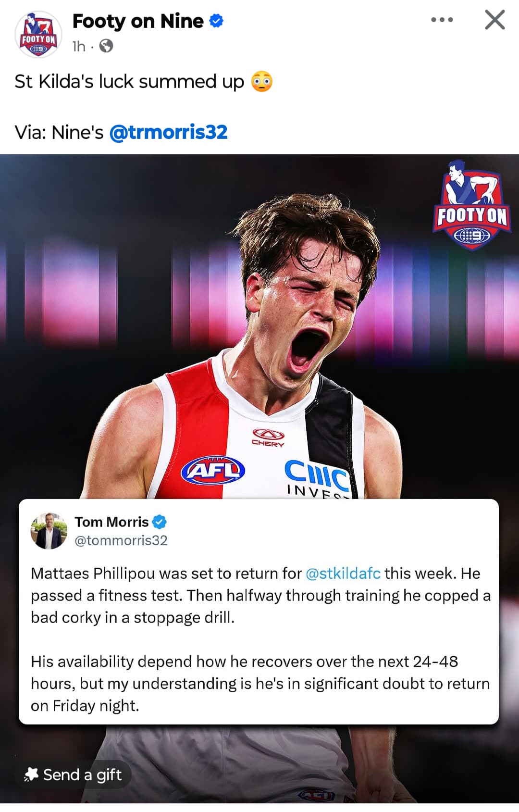This screenshot has width=519, height=812.
Task: Tap the Footy on 9 logo watermark on the image
Action: point(471,205)
